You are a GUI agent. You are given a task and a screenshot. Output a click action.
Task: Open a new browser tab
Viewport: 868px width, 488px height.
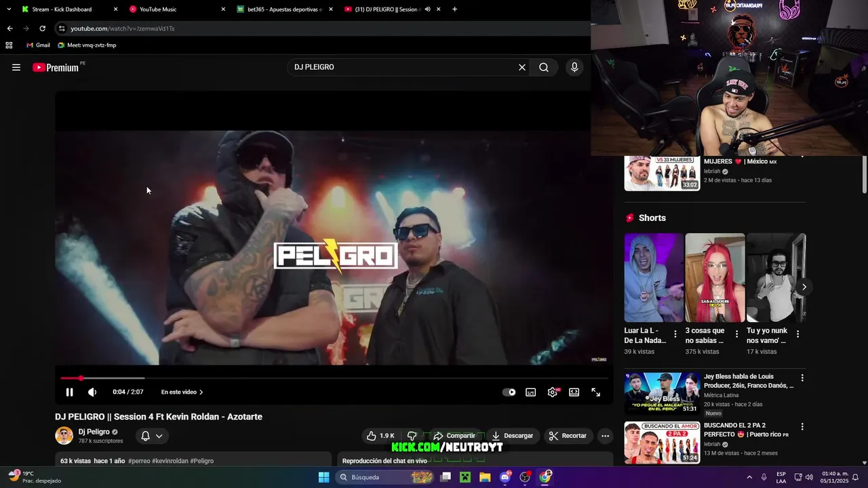454,9
